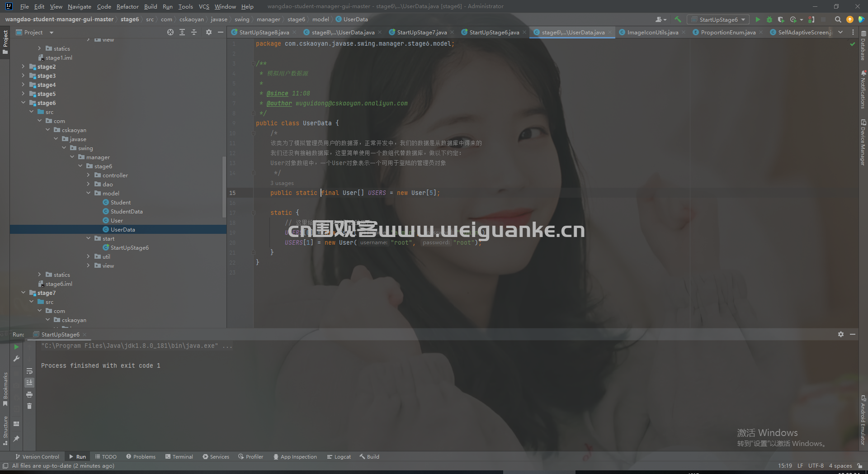The image size is (868, 474).
Task: Close the StartUpStage6 run tab
Action: 85,335
